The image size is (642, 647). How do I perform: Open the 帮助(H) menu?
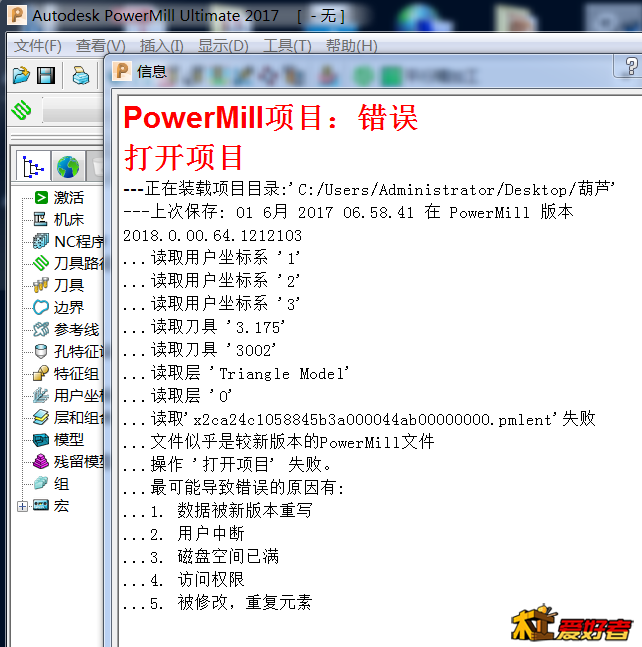pos(352,46)
